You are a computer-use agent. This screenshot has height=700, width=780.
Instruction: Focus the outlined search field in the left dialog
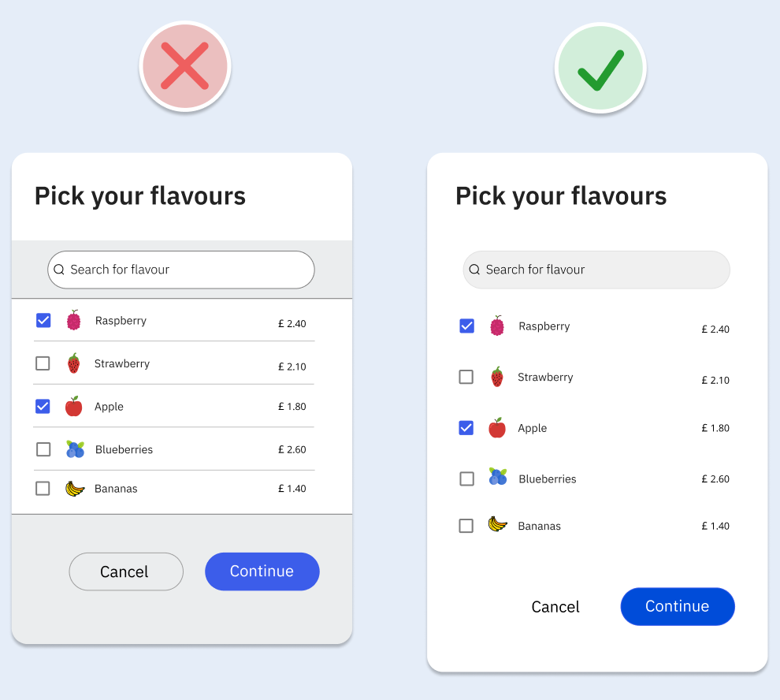tap(189, 270)
